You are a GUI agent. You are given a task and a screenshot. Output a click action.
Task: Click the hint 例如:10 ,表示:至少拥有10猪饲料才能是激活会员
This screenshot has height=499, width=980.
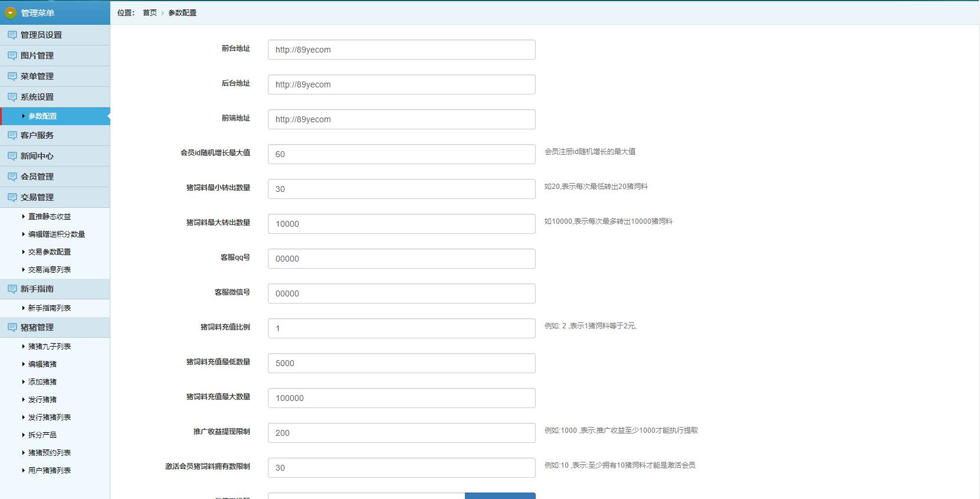(x=620, y=465)
